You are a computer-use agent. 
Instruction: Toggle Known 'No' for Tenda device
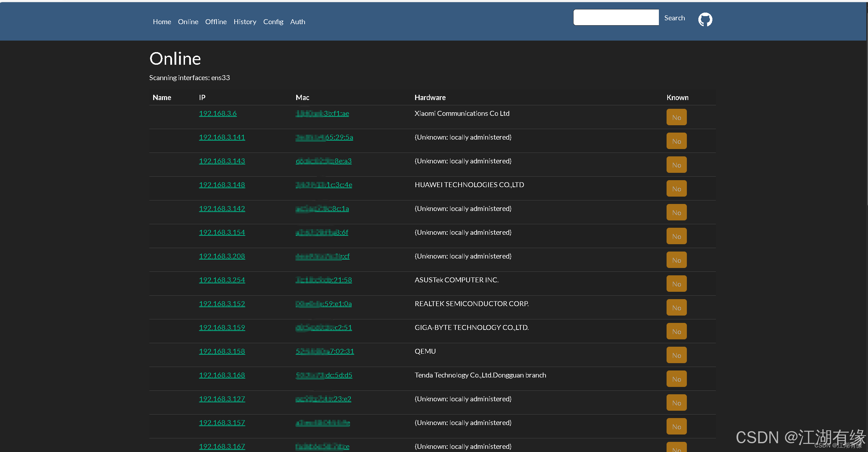(x=676, y=379)
